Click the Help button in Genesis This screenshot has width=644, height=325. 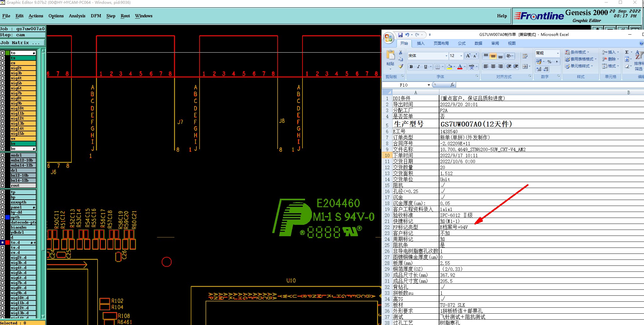pos(502,16)
